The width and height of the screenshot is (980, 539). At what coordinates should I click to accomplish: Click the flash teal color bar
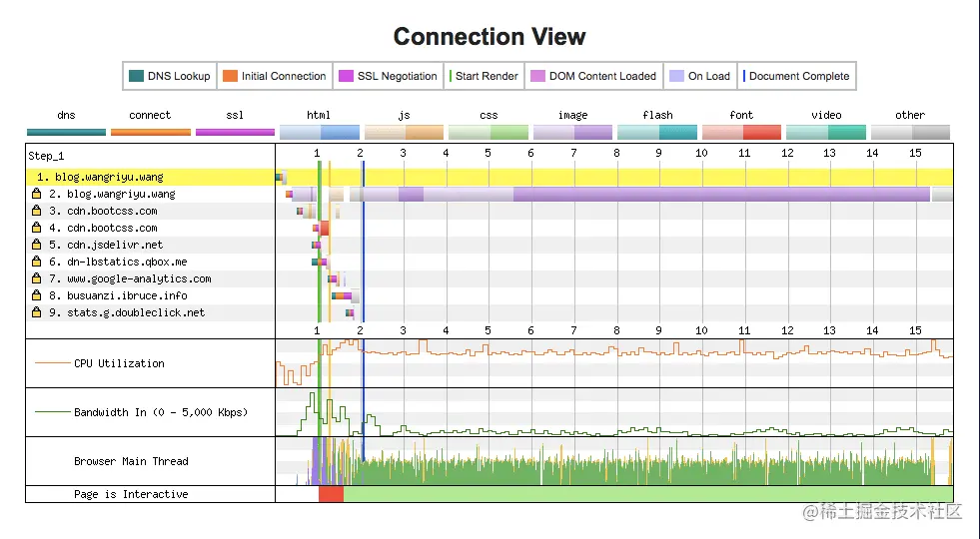click(x=657, y=132)
